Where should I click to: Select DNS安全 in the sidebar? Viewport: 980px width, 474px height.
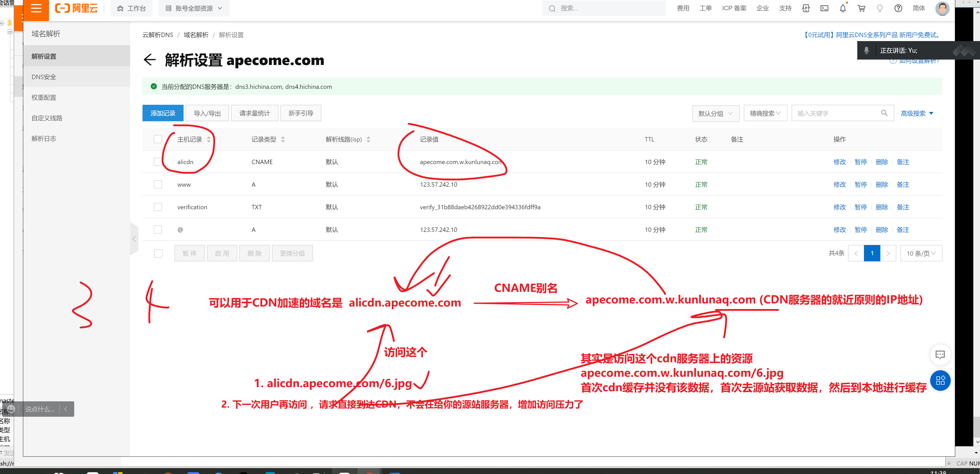(x=77, y=77)
